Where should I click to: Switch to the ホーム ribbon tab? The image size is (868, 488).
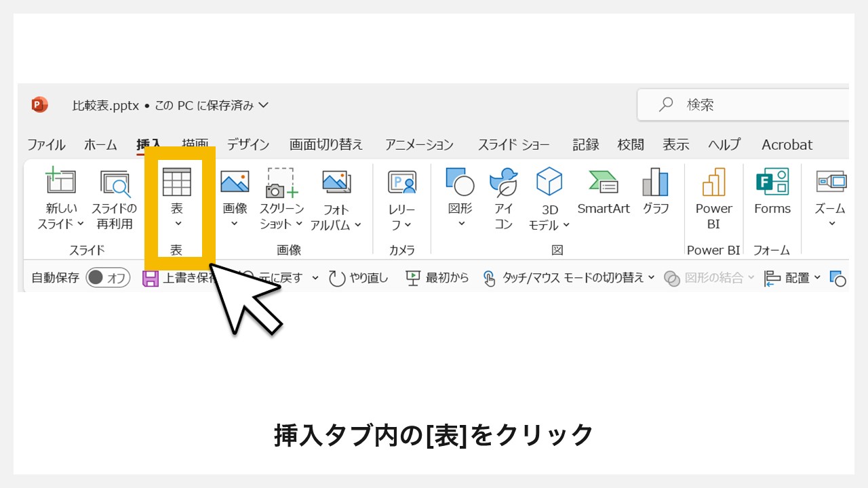coord(100,144)
